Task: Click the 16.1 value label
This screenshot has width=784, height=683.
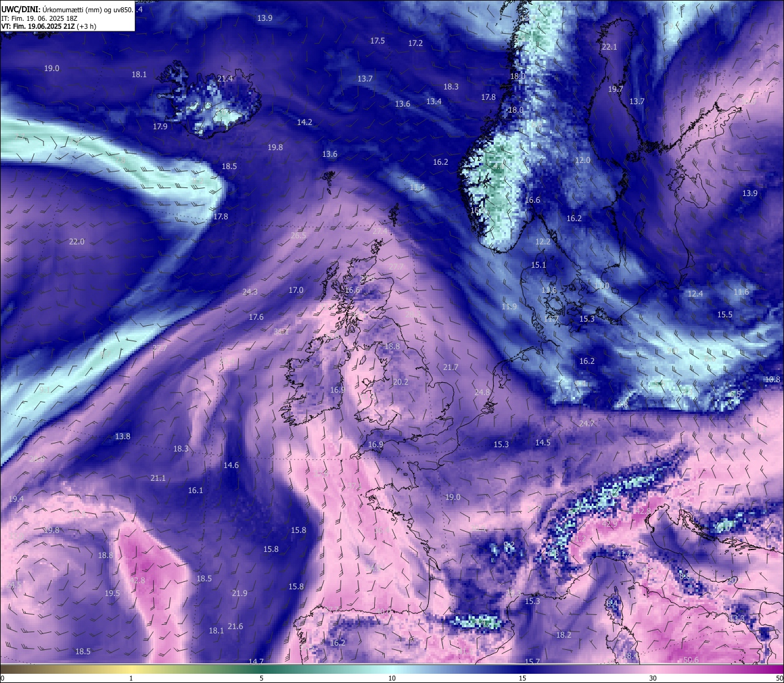Action: 195,490
